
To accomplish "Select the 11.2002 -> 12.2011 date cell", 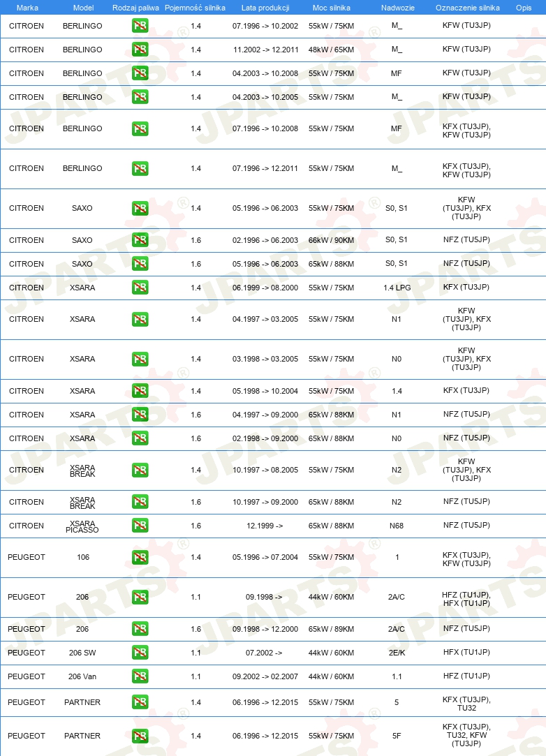I will pyautogui.click(x=266, y=50).
